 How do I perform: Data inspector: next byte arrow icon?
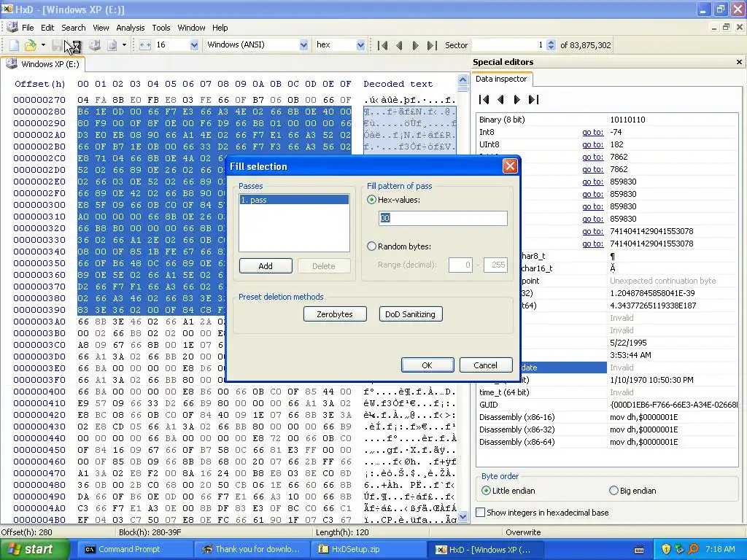tap(517, 99)
